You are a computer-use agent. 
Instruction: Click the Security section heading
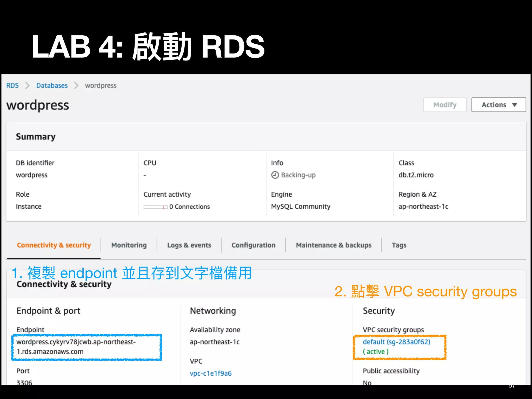pyautogui.click(x=379, y=311)
